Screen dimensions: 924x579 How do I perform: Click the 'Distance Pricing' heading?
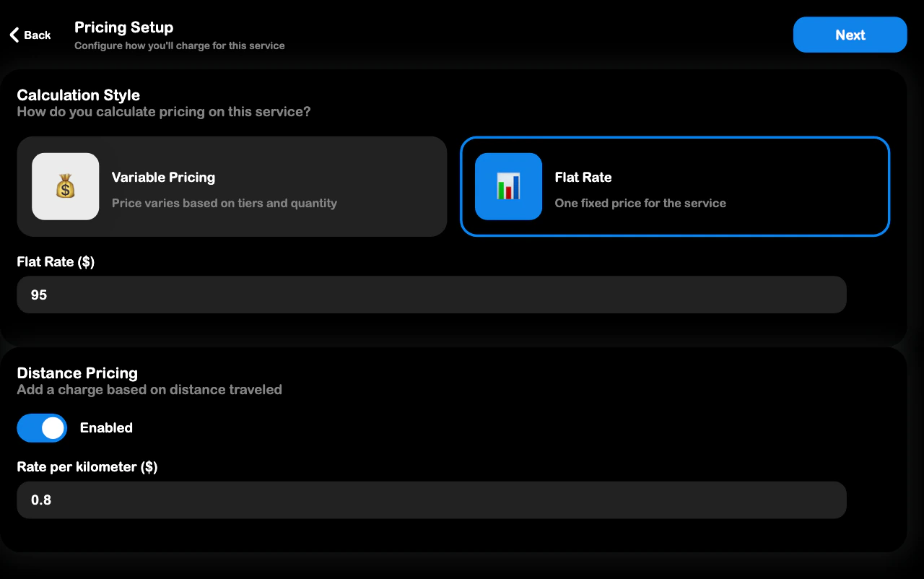(77, 373)
